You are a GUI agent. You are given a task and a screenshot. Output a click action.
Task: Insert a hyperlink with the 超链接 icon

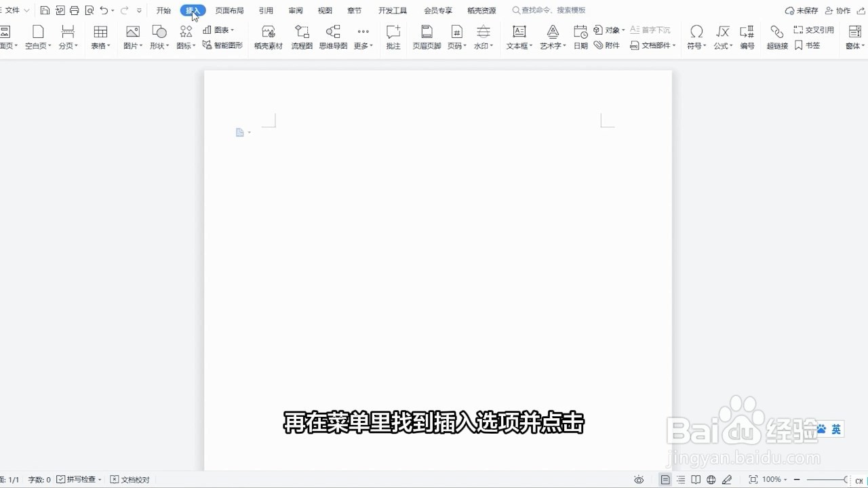(x=776, y=37)
